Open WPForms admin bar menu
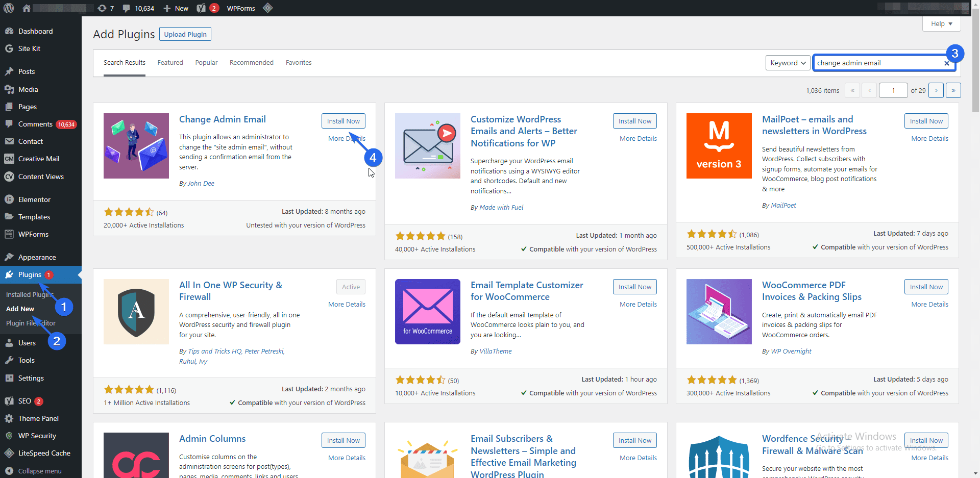980x478 pixels. coord(241,8)
